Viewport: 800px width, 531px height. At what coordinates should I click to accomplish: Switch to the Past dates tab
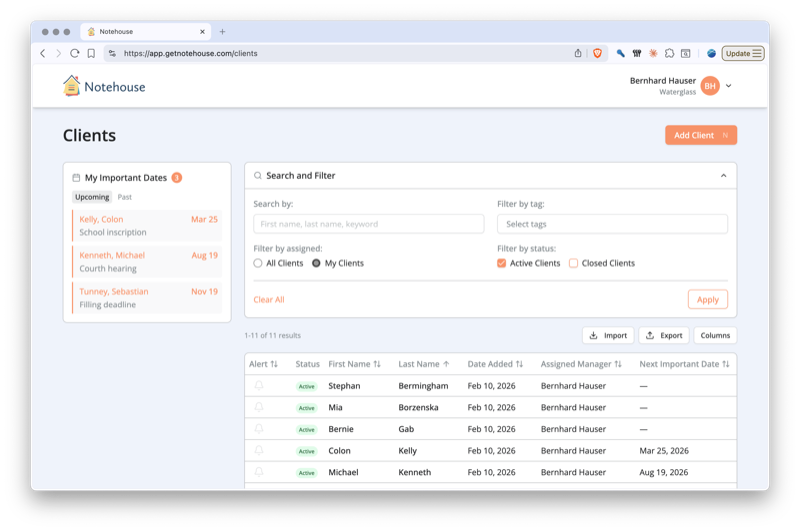(124, 197)
